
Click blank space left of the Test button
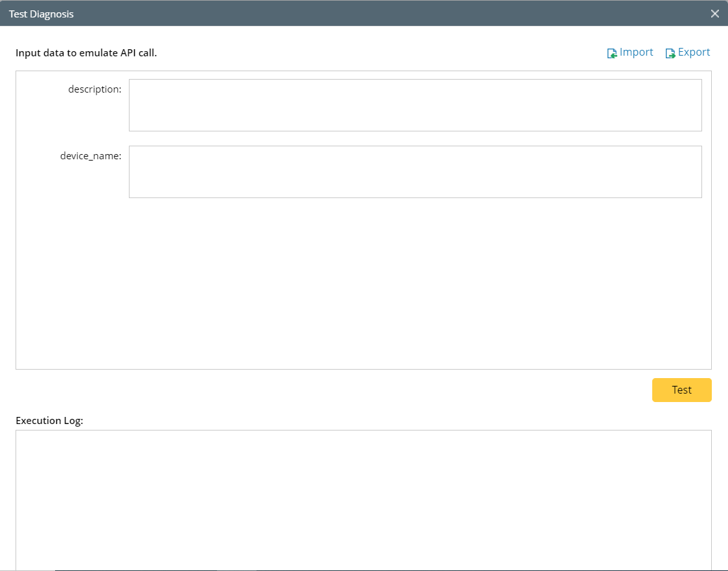(389, 390)
